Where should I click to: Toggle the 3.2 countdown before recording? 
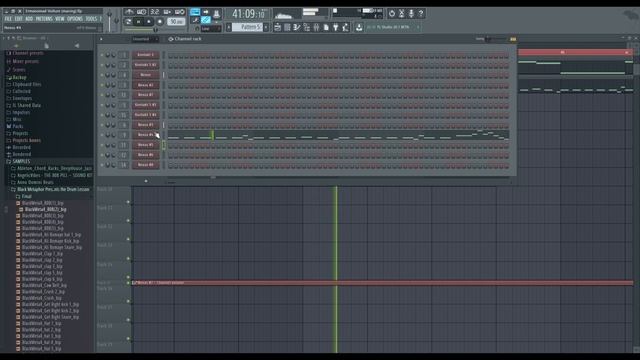click(155, 12)
